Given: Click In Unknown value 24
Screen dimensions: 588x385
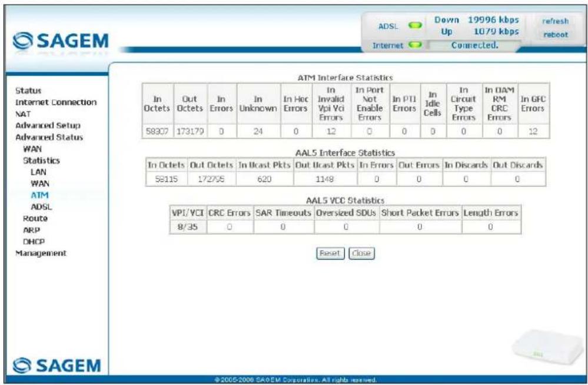Looking at the screenshot, I should tap(258, 131).
